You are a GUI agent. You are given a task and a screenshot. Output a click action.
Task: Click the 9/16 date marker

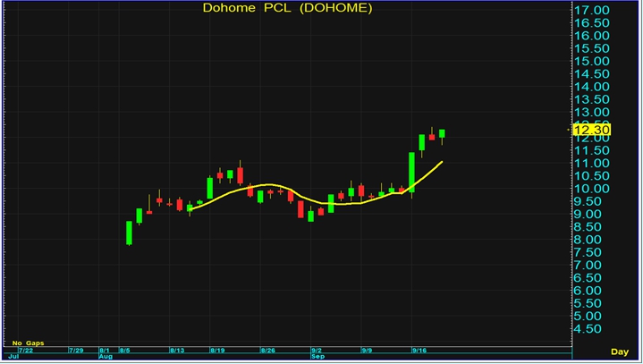419,351
